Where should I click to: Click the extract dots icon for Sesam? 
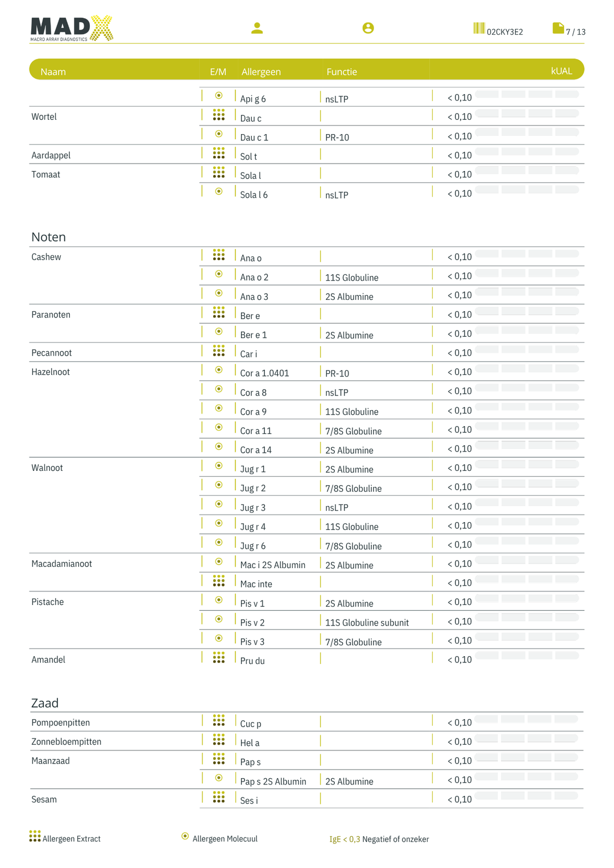click(x=219, y=798)
